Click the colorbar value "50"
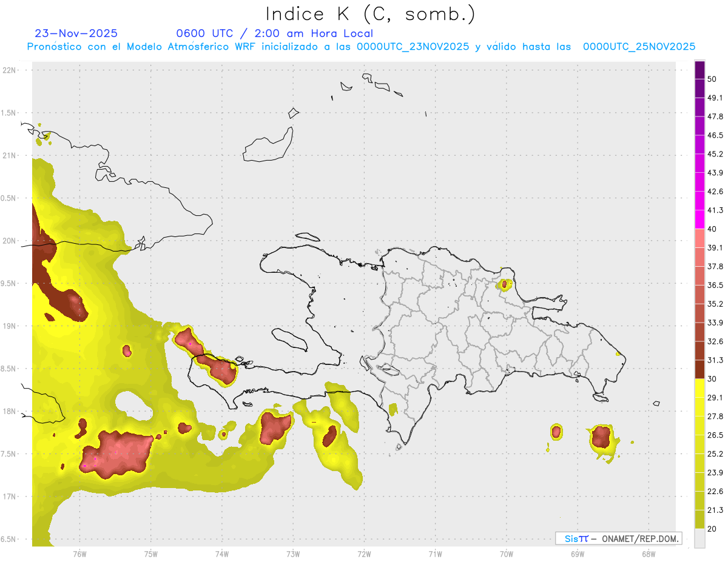This screenshot has height=562, width=728. (x=712, y=79)
